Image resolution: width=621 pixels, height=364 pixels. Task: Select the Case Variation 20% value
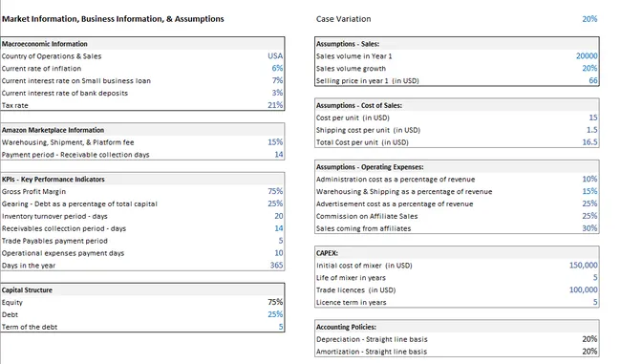(x=589, y=19)
